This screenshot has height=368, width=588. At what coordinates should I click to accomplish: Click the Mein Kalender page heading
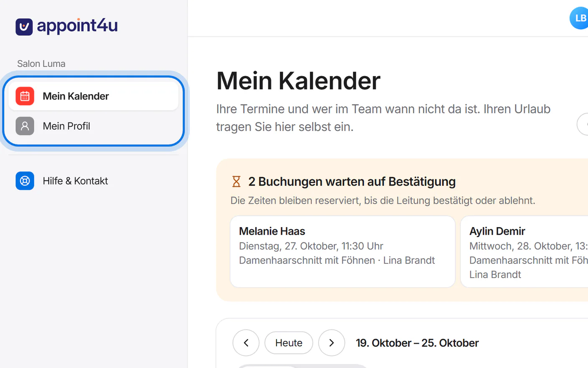[298, 81]
